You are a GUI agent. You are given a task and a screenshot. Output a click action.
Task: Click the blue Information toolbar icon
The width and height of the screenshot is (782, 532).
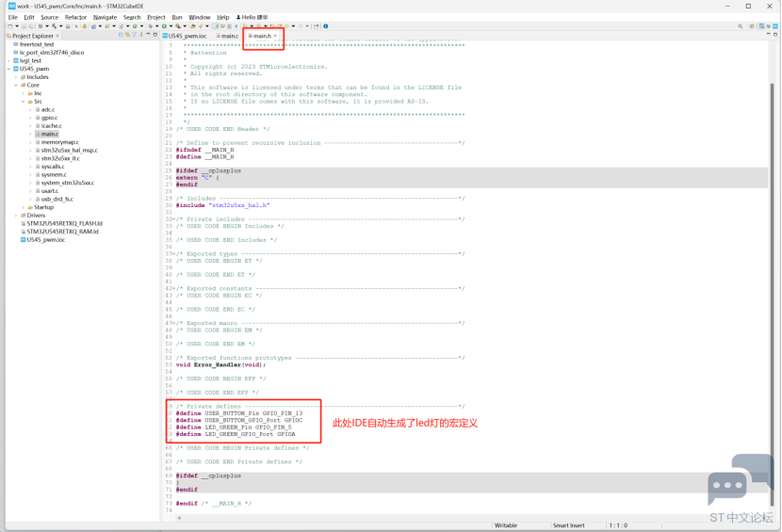[326, 26]
